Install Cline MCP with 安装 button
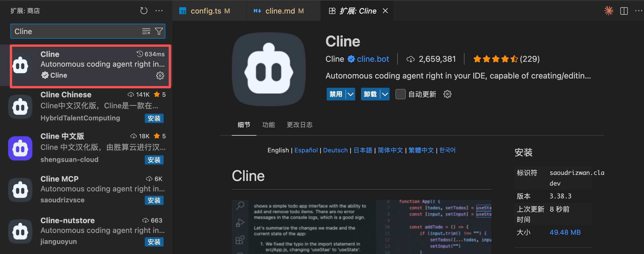 [154, 200]
